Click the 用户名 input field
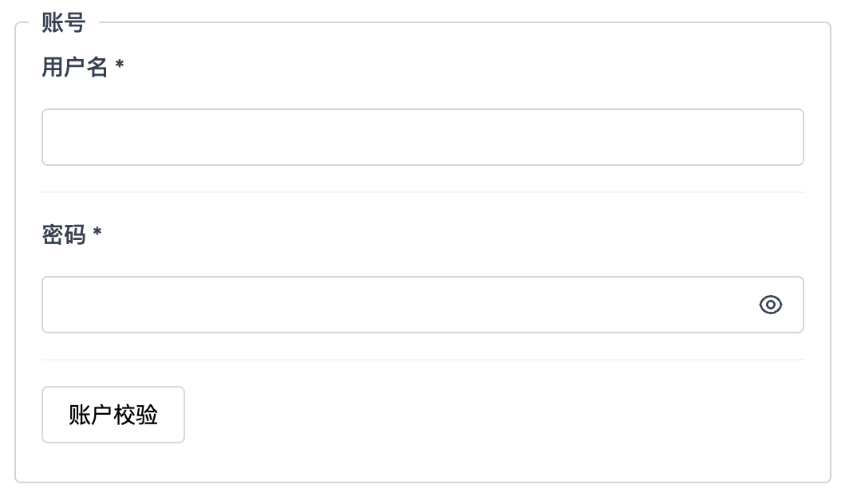The image size is (849, 504). [x=422, y=137]
